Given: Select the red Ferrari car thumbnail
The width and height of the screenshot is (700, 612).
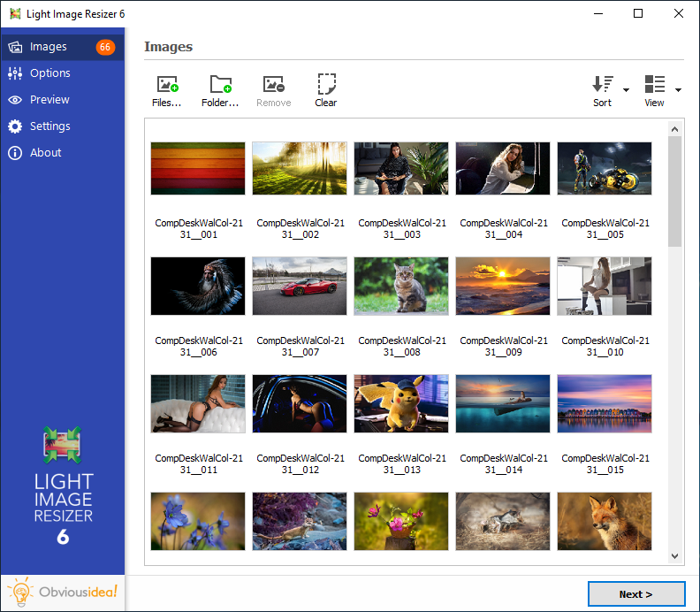Looking at the screenshot, I should (x=300, y=286).
